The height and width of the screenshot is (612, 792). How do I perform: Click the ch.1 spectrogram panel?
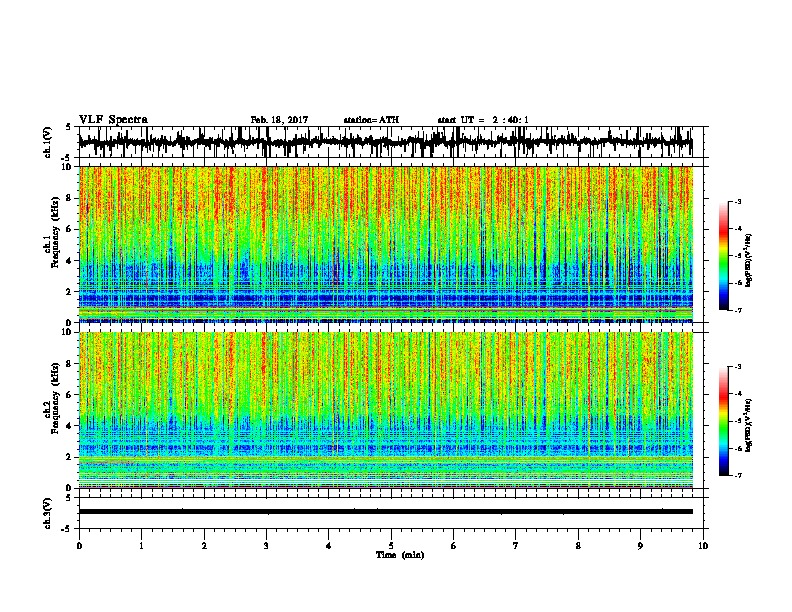386,244
